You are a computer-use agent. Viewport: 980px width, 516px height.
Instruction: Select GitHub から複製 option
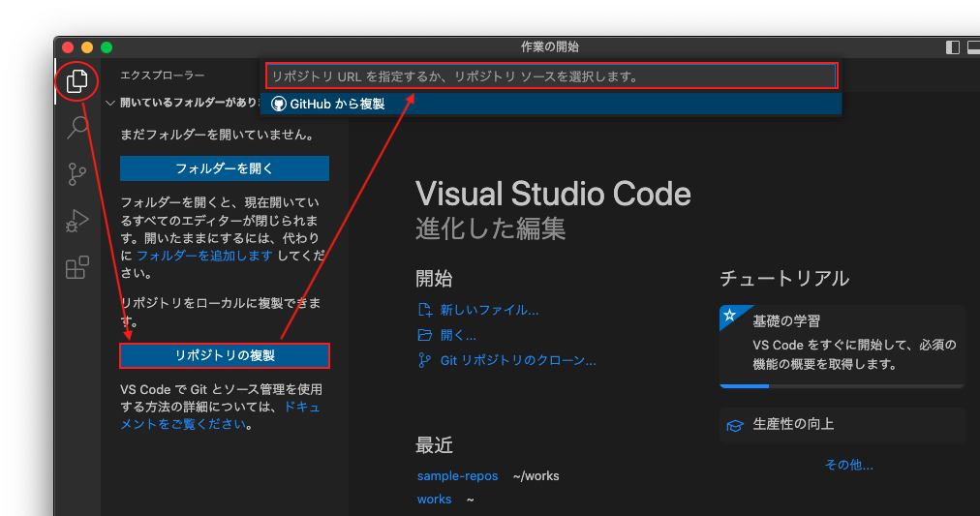(551, 104)
